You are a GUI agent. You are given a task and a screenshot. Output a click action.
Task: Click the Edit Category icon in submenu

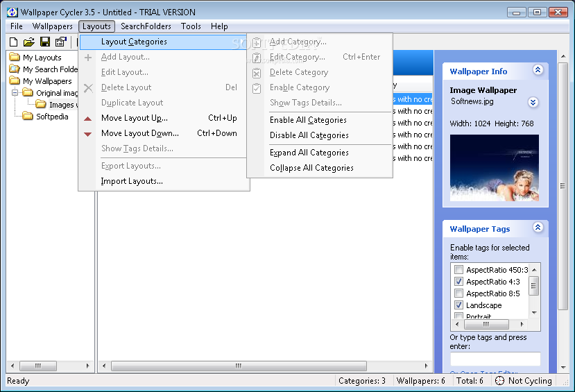point(257,58)
